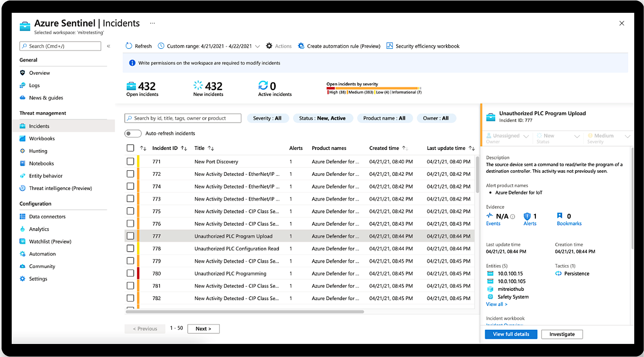Click the Entity behavior icon
The width and height of the screenshot is (644, 357).
(x=23, y=176)
